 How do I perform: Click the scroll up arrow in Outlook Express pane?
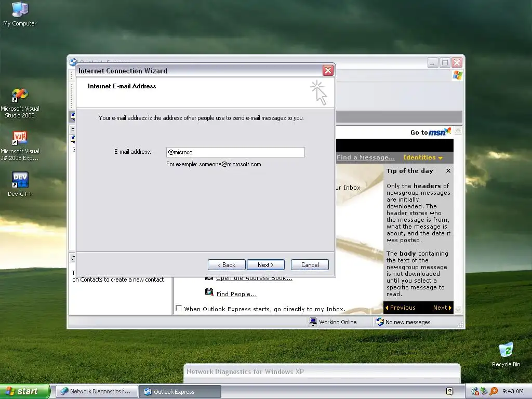(x=458, y=130)
